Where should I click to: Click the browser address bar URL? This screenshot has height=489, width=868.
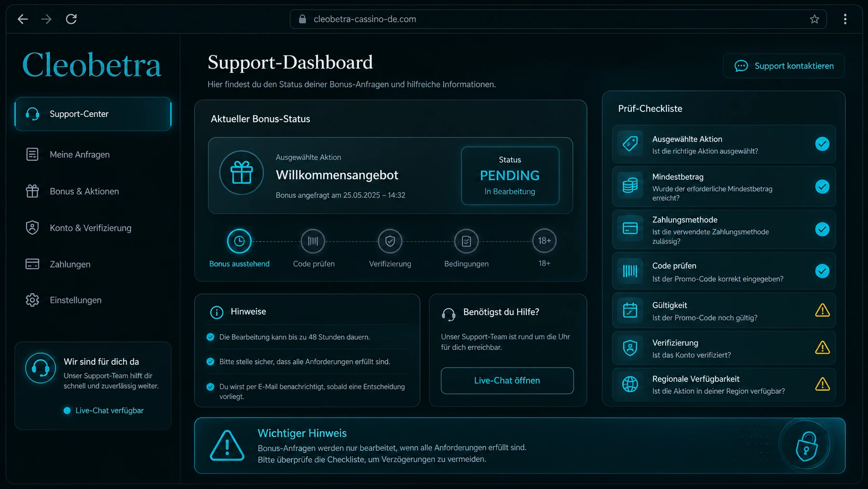click(x=365, y=19)
